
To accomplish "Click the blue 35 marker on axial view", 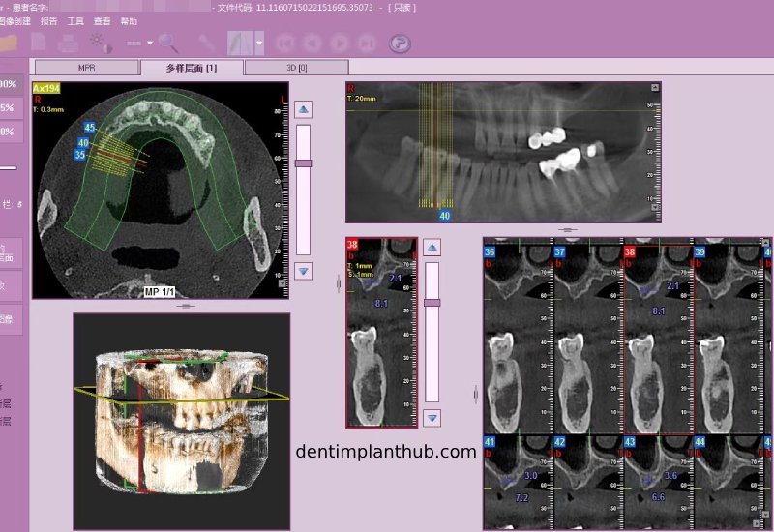I will coord(80,155).
